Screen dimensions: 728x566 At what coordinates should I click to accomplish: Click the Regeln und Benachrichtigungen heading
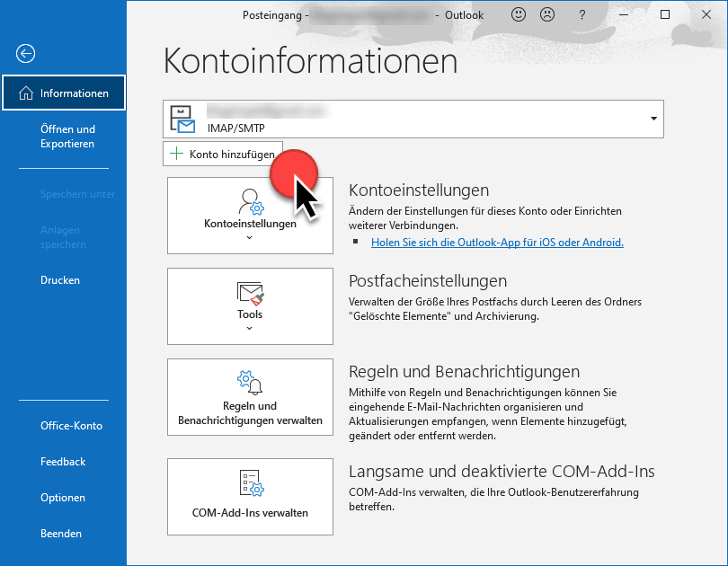(465, 372)
